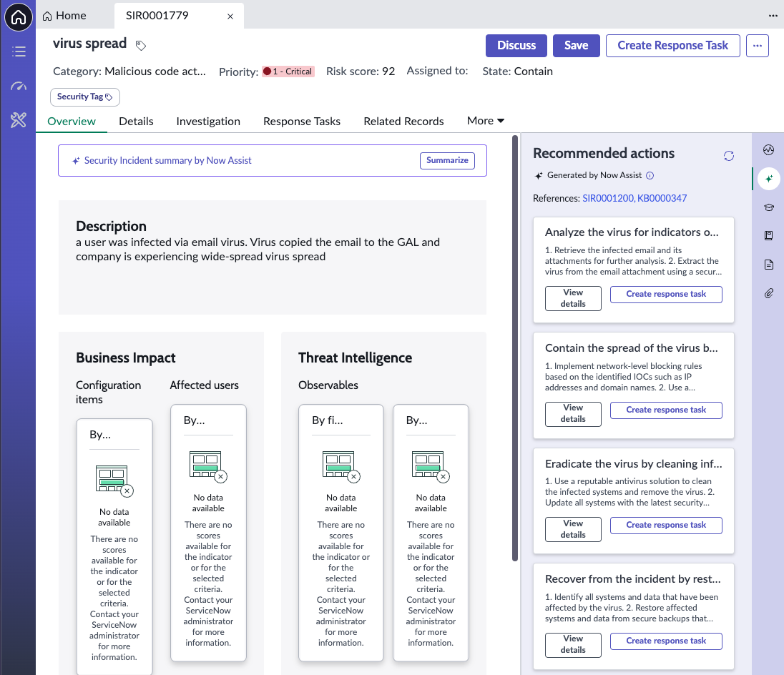The height and width of the screenshot is (675, 784).
Task: Open the top-right window ellipsis menu
Action: point(773,16)
